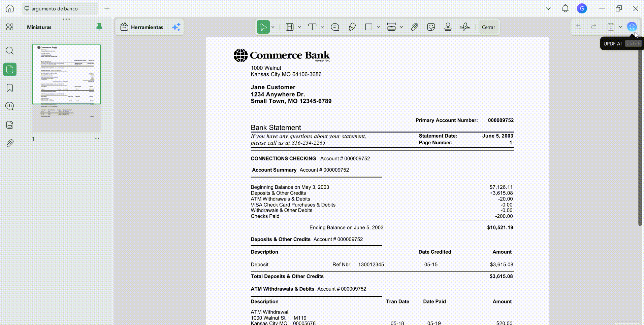Switch to argumento de banco tab
Screen dimensions: 644x325
point(60,9)
